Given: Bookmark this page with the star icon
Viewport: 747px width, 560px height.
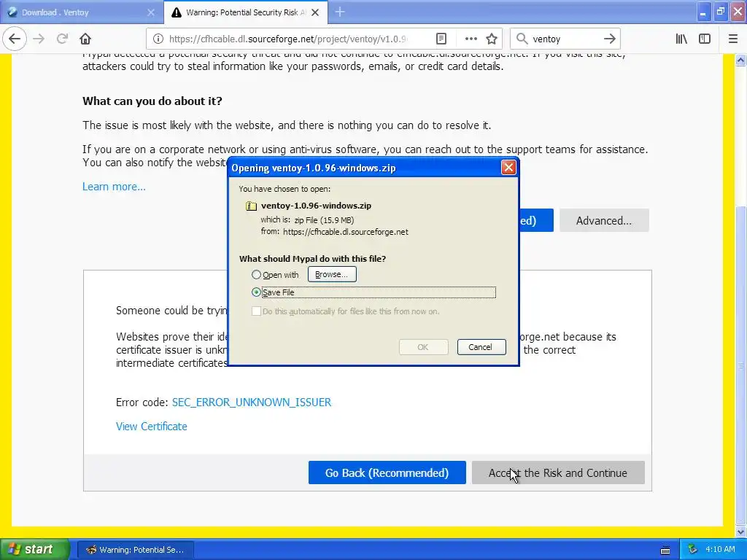Looking at the screenshot, I should click(492, 39).
